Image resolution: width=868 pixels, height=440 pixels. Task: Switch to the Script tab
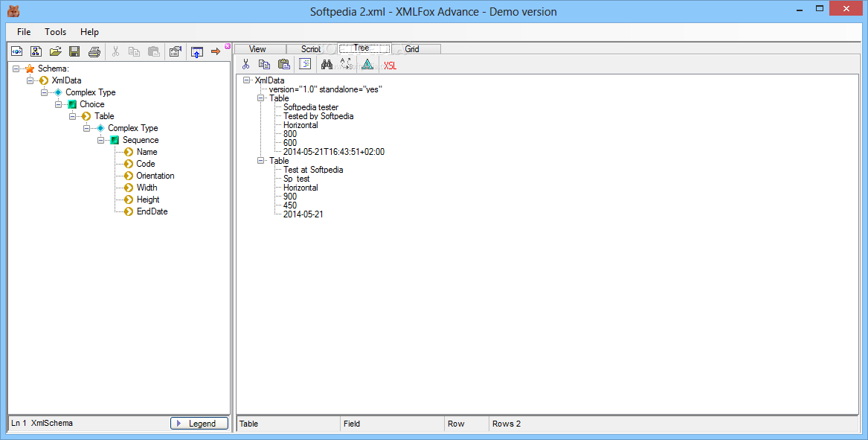[x=311, y=49]
